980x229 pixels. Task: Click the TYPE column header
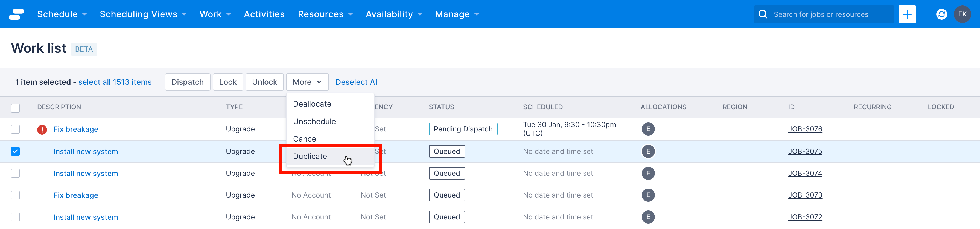pos(234,107)
